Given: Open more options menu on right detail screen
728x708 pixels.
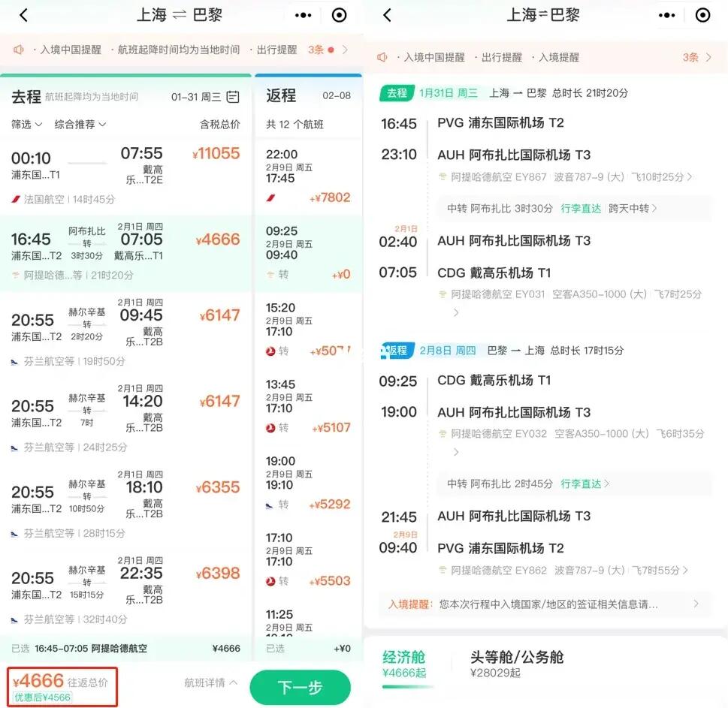Looking at the screenshot, I should [x=666, y=15].
